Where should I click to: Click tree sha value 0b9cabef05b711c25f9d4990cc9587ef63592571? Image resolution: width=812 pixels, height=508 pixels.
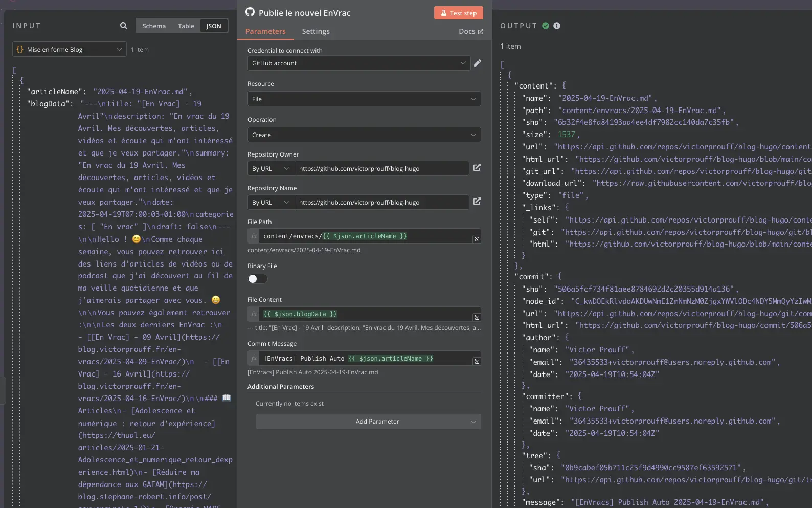pos(651,468)
